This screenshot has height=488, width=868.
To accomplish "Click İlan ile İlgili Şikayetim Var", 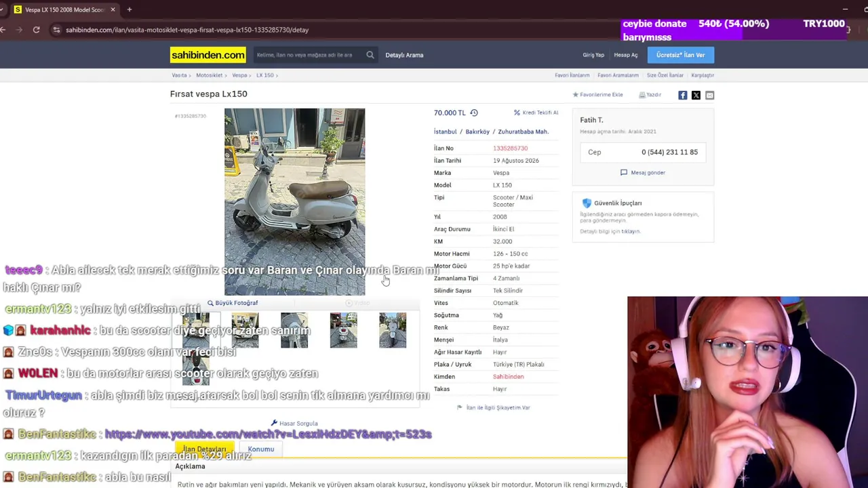I will click(498, 407).
